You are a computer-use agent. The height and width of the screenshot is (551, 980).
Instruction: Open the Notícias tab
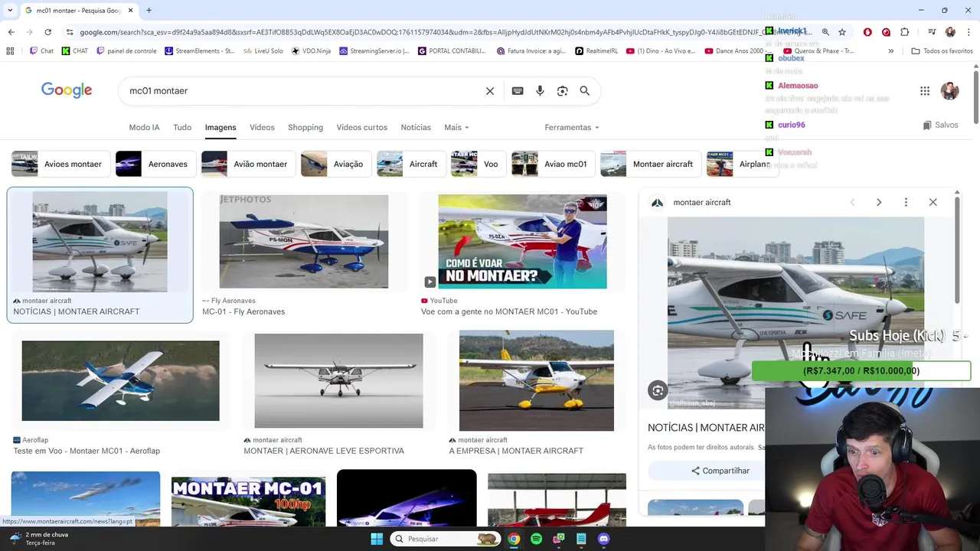click(x=416, y=128)
